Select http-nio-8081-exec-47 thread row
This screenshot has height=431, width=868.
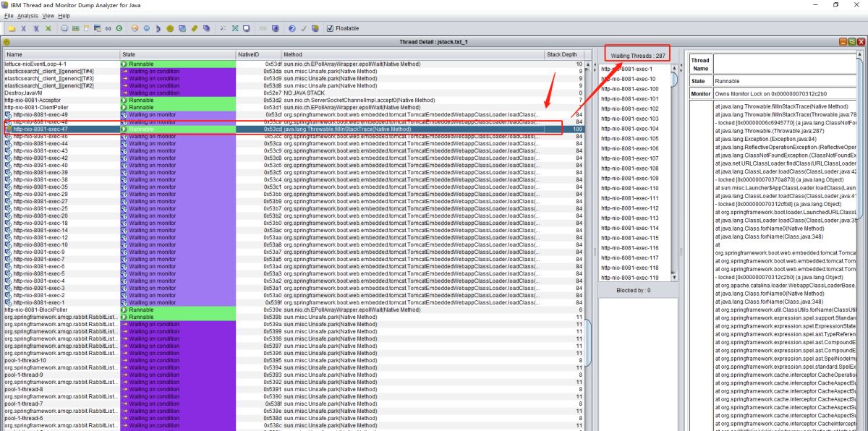[x=294, y=129]
